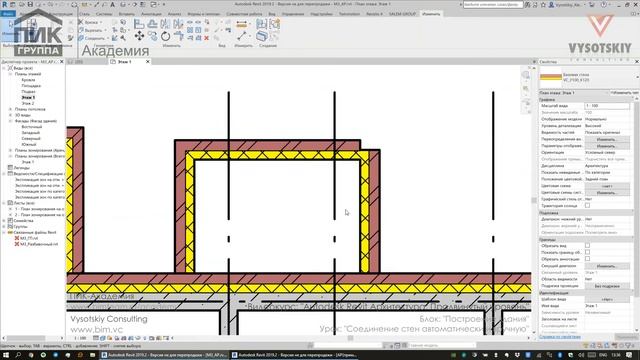Open the Вставить ribbon tab
The height and width of the screenshot is (360, 640).
127,14
